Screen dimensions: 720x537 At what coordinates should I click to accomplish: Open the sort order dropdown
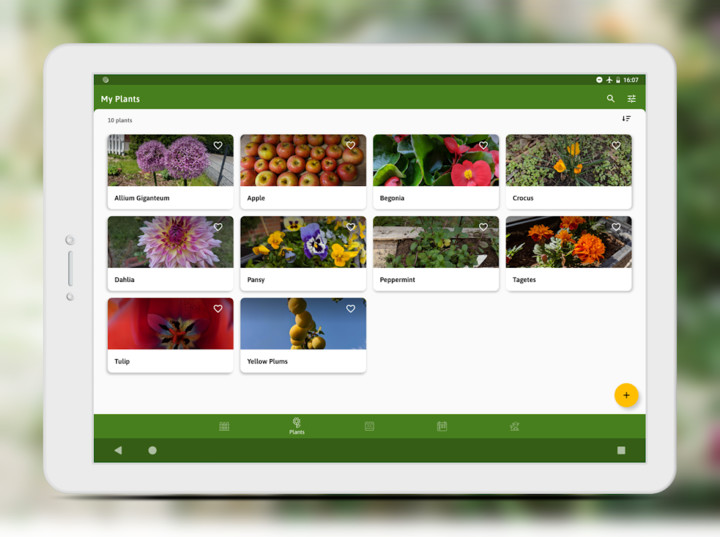[x=626, y=119]
